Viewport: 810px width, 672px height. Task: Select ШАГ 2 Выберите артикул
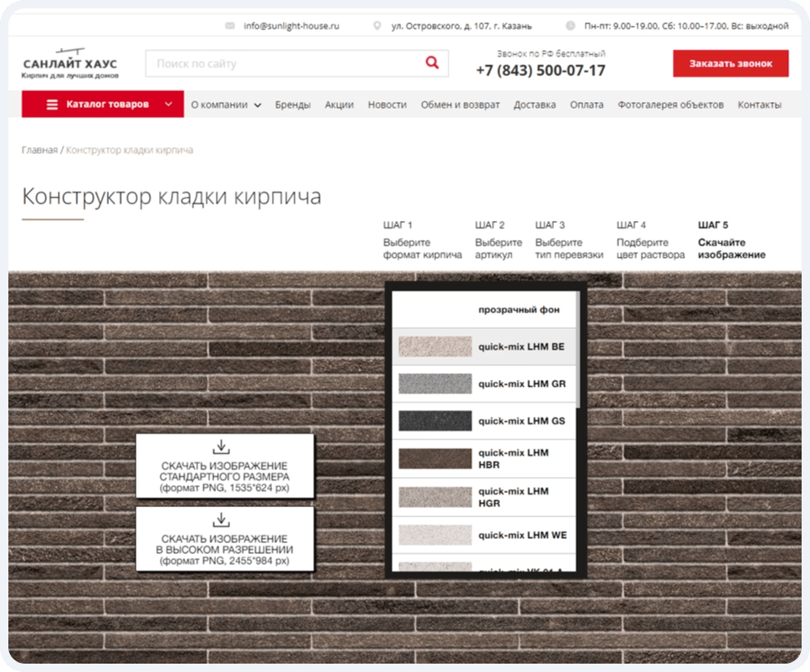tap(498, 240)
